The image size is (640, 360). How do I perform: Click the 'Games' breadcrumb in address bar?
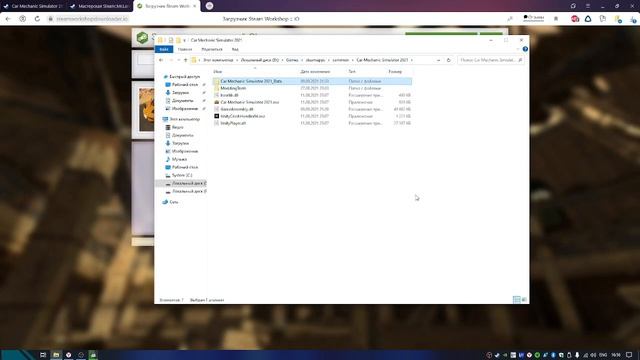click(292, 60)
